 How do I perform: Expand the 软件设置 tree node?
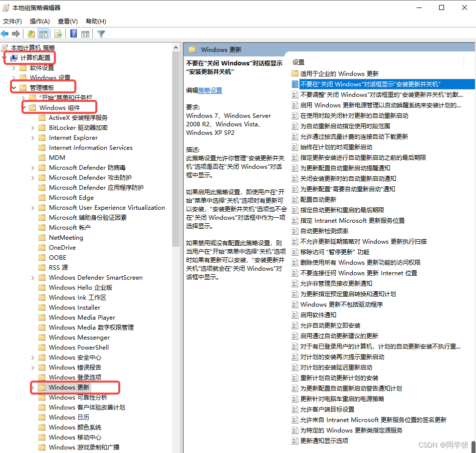pos(13,68)
